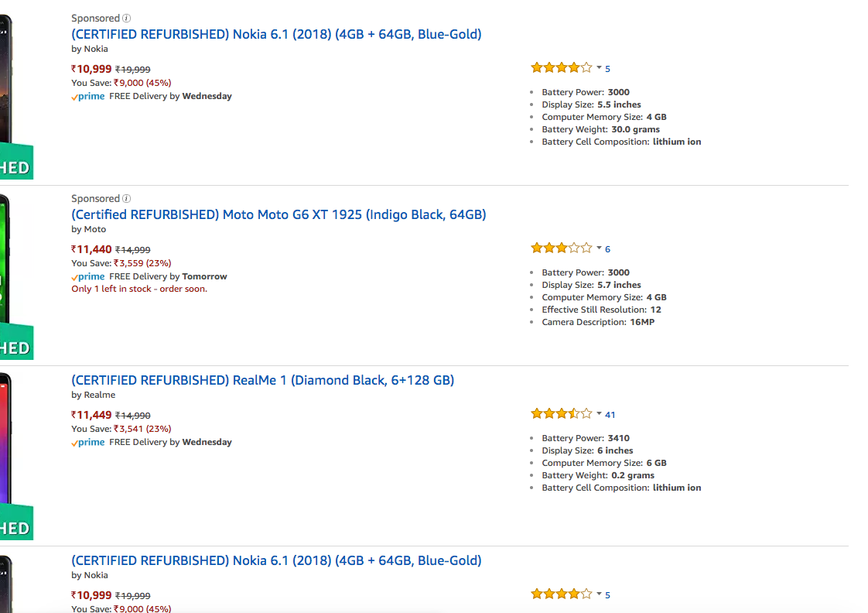Open the first Nokia 6.1 Blue-Gold title link
Screen dimensions: 868x613
(x=276, y=34)
